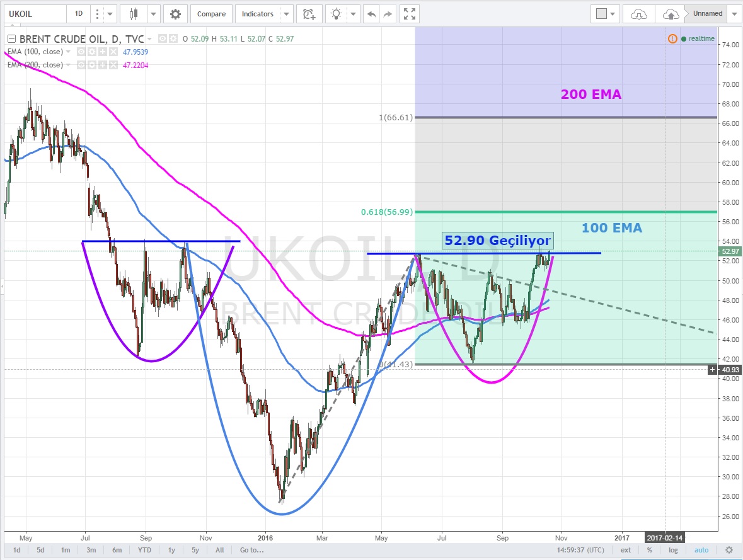Click the Go to... link
Image resolution: width=743 pixels, height=560 pixels.
(251, 550)
